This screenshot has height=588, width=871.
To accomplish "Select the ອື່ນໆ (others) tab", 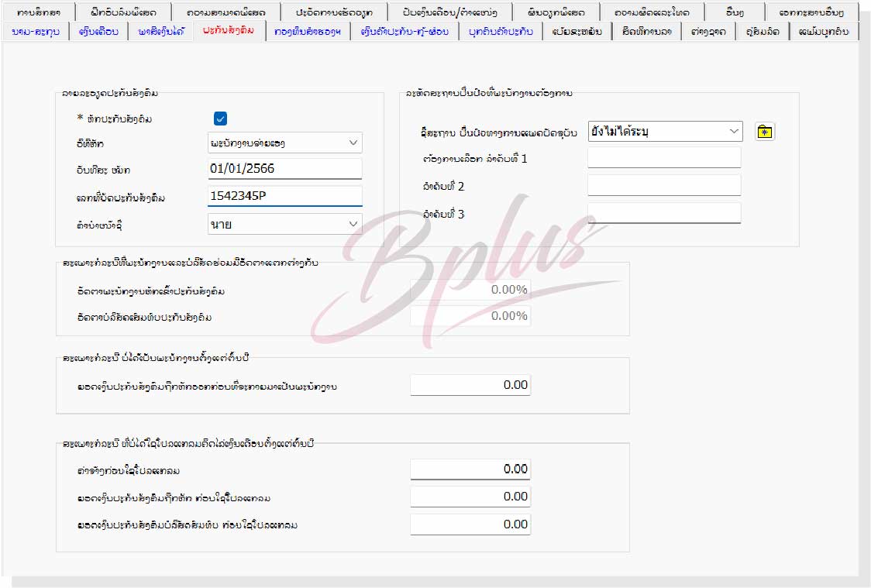I will point(734,12).
